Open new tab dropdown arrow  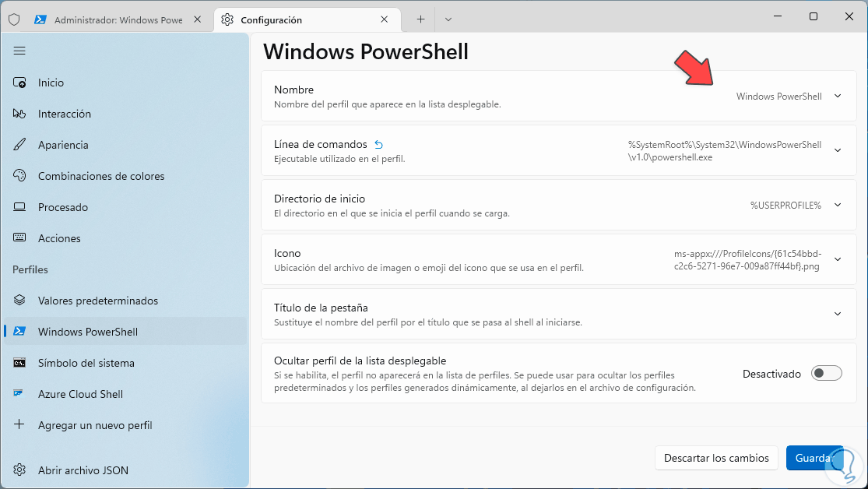click(x=448, y=19)
